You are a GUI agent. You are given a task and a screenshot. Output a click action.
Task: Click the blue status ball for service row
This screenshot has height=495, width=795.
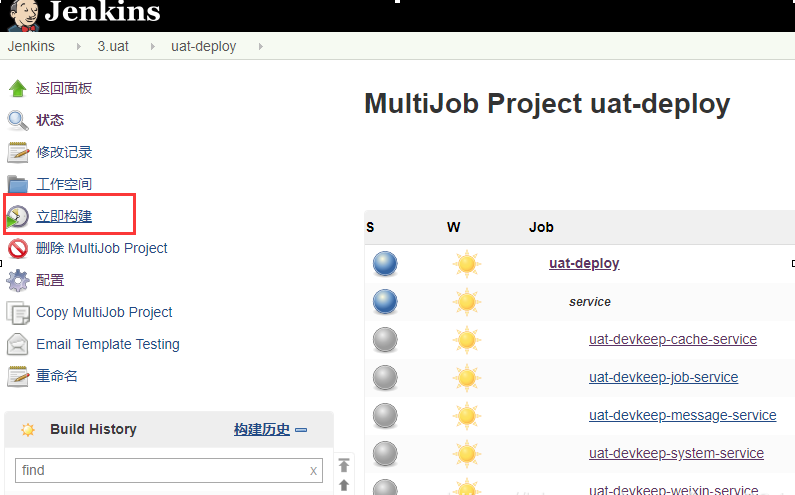click(385, 302)
